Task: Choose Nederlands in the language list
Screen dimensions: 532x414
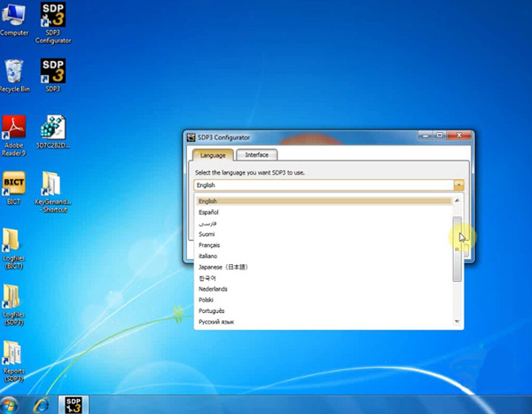Action: click(324, 289)
